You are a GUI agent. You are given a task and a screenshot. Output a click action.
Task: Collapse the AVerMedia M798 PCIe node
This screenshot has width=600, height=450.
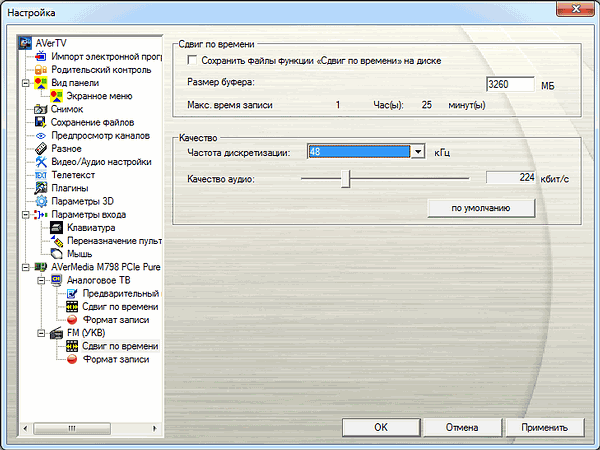click(25, 267)
